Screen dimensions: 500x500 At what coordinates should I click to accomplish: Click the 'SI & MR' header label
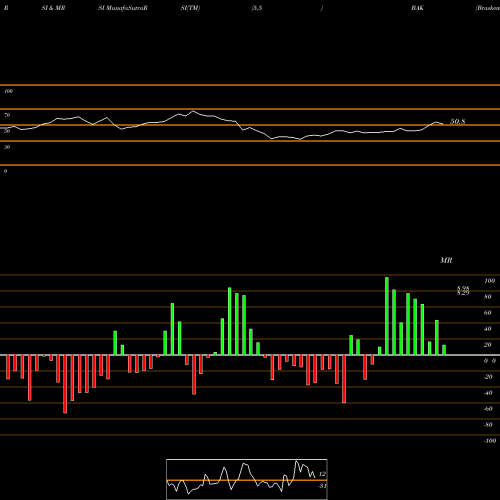(x=53, y=8)
